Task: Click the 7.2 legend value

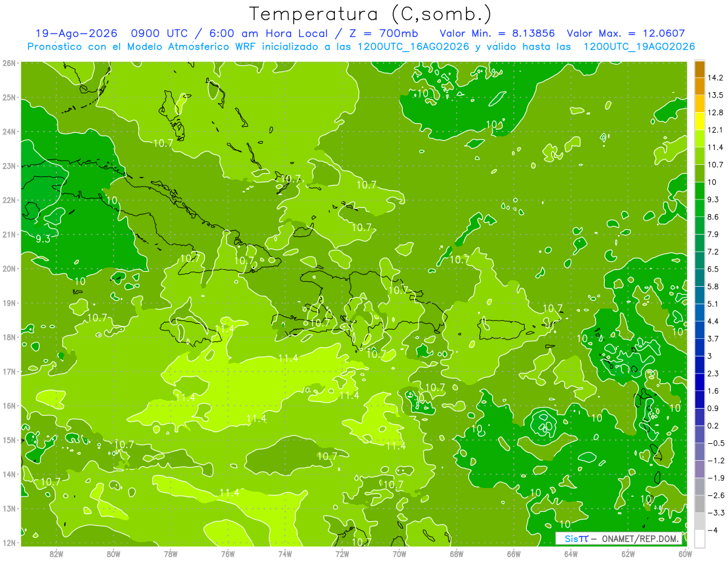Action: 713,252
